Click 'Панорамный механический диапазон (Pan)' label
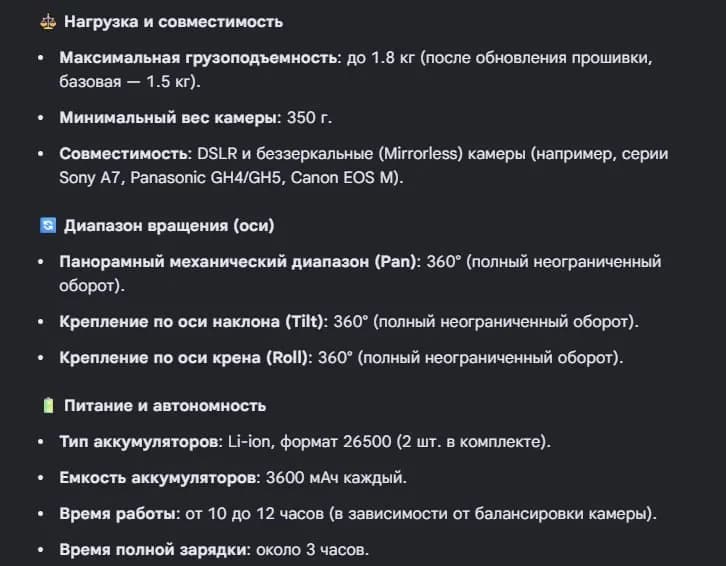726x566 pixels. (240, 262)
